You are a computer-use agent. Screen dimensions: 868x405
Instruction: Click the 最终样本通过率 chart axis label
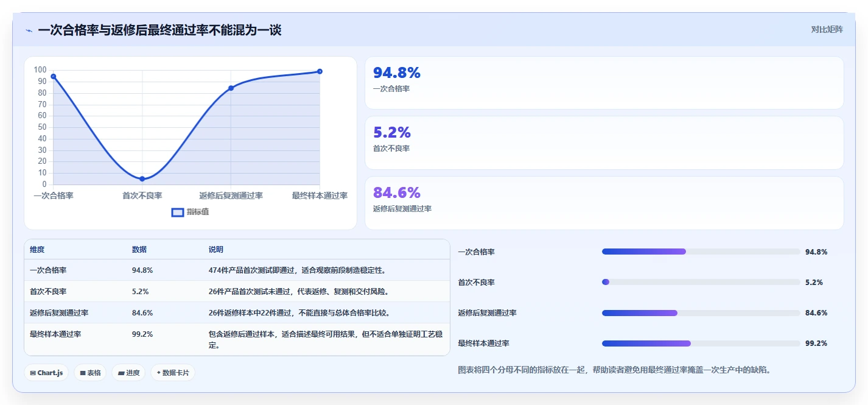point(320,195)
